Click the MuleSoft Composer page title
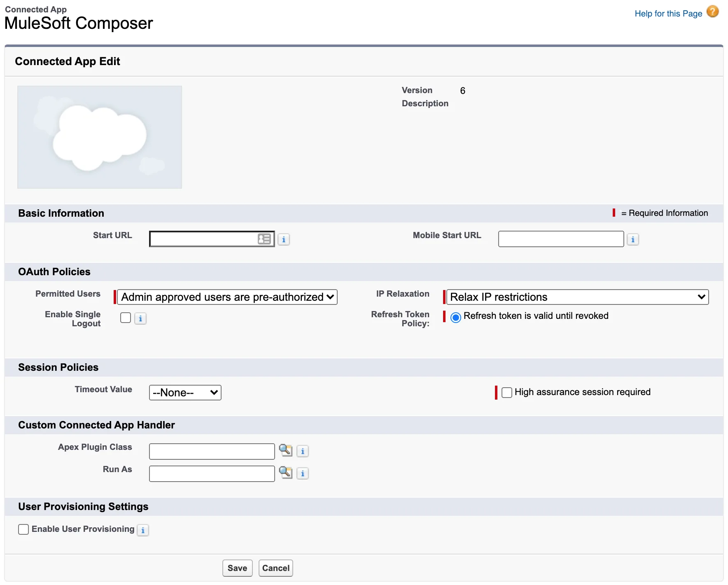Viewport: 728px width, 585px height. coord(79,23)
